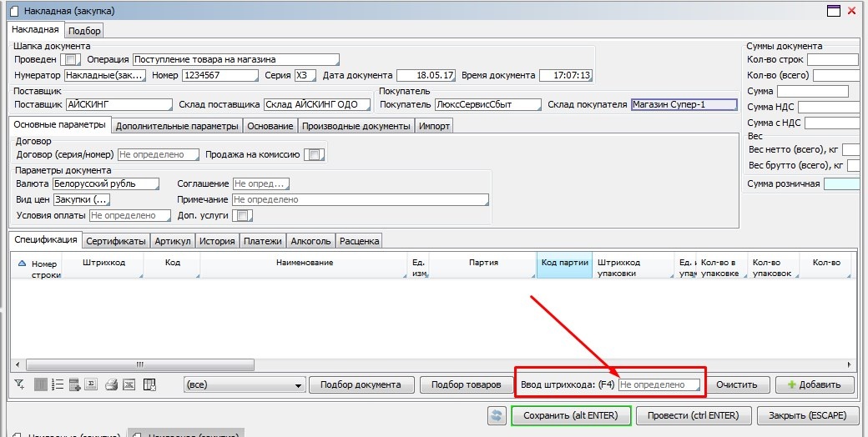Click the table settings grid icon

(x=150, y=384)
